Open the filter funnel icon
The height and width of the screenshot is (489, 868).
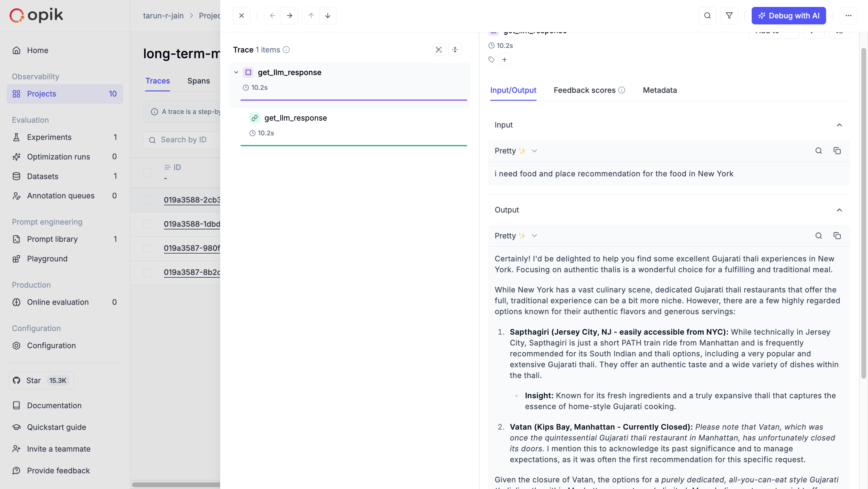coord(729,15)
